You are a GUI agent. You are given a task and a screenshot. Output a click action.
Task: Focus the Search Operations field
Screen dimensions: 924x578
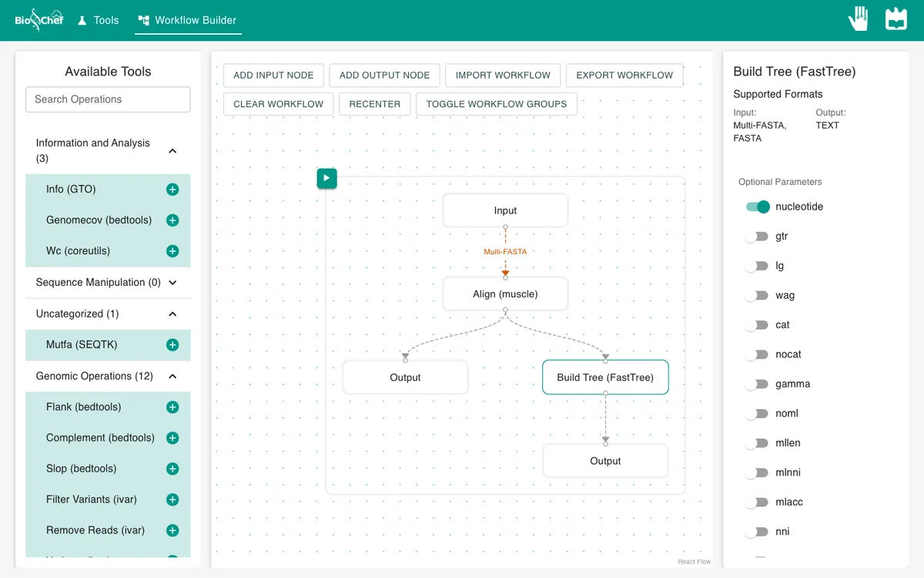click(x=108, y=99)
